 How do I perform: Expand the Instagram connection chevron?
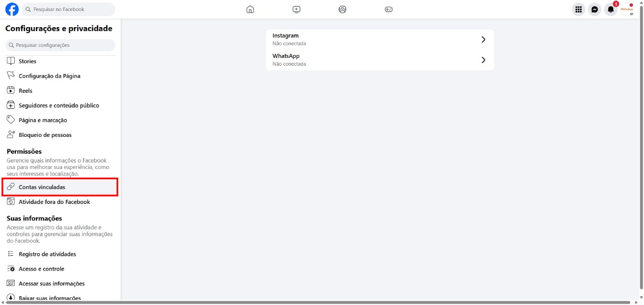[483, 40]
